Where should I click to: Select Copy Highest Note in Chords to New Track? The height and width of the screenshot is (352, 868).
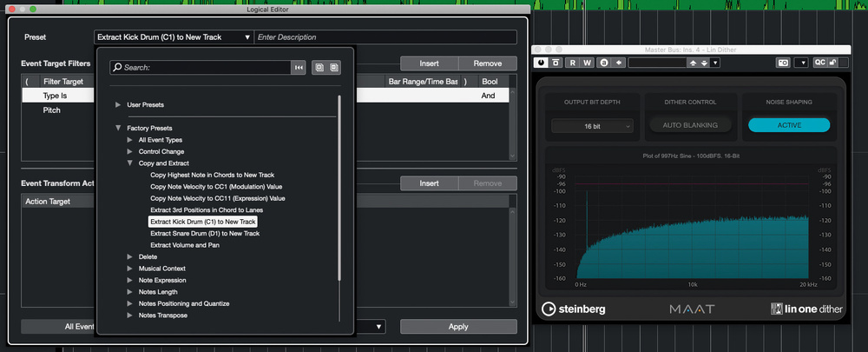click(213, 175)
